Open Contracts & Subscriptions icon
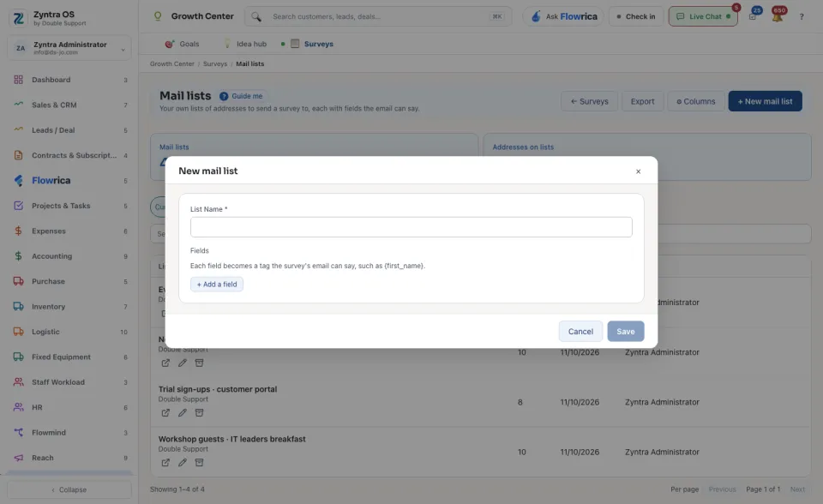823x504 pixels. [x=18, y=155]
